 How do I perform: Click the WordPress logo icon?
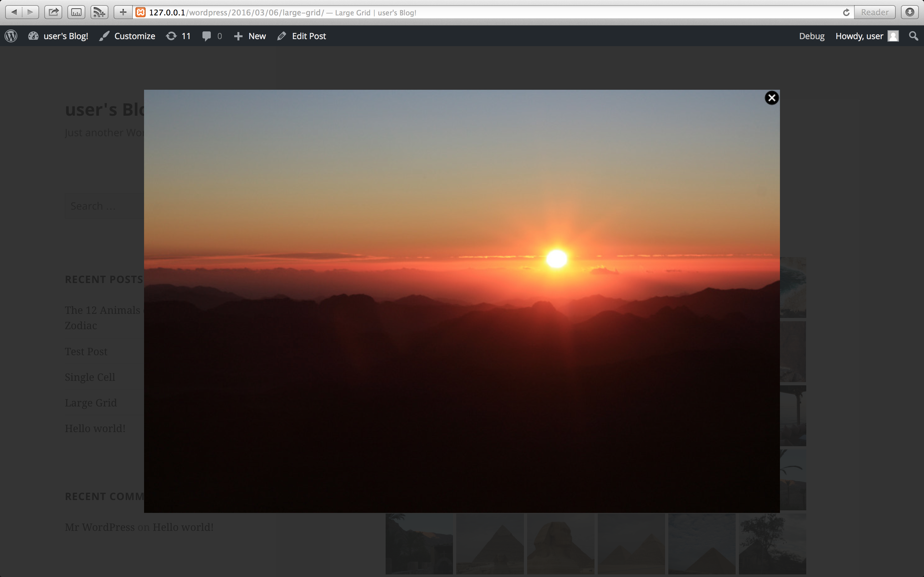coord(11,36)
